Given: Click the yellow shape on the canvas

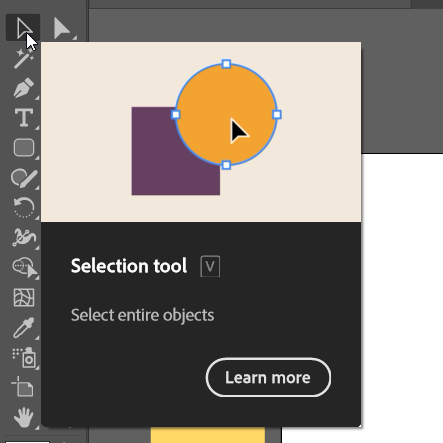Looking at the screenshot, I should pos(208,435).
